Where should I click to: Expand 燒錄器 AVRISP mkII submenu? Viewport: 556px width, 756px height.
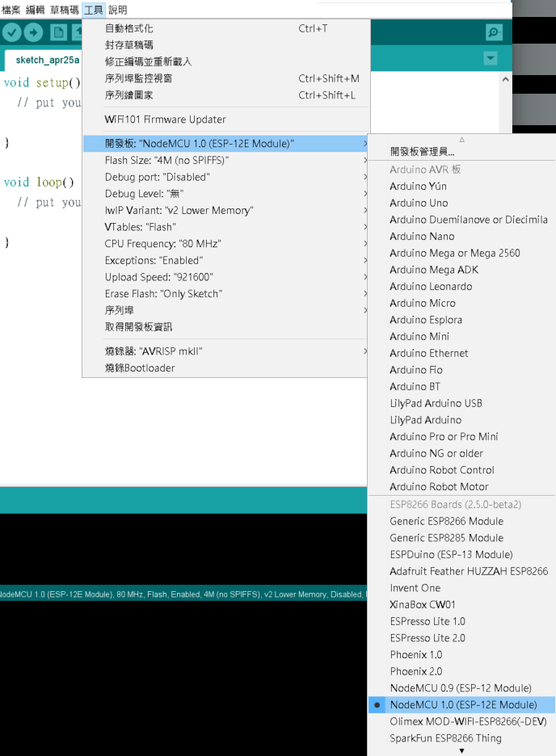226,351
